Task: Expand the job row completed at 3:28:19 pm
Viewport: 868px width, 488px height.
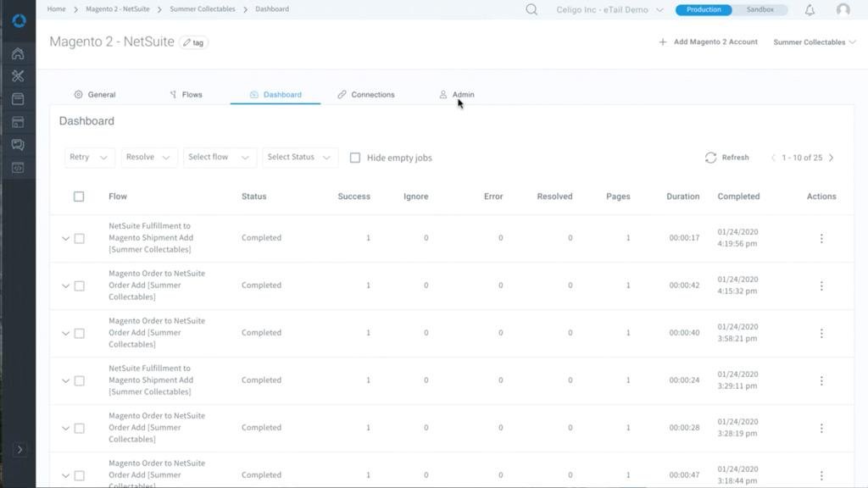Action: pyautogui.click(x=65, y=428)
